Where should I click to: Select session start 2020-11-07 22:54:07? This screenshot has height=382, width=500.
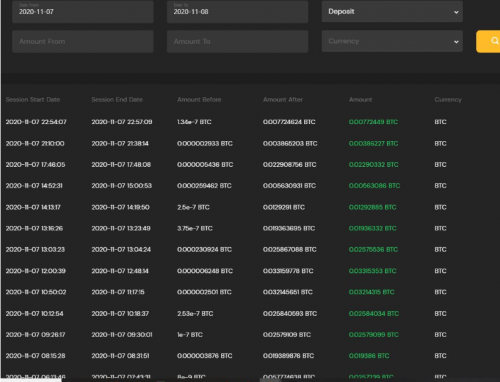pos(36,122)
